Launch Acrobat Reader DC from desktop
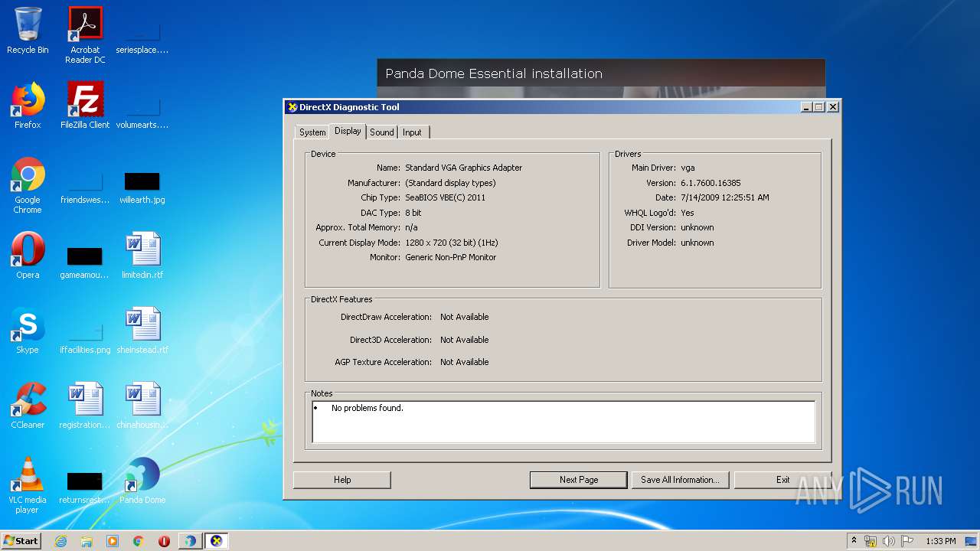This screenshot has height=551, width=980. (x=85, y=34)
